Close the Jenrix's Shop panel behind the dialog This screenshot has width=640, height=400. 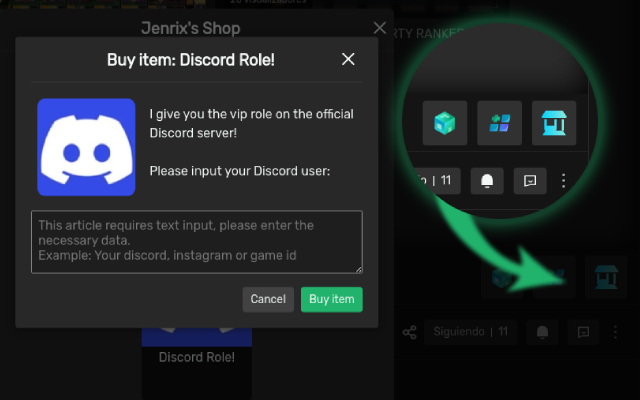click(x=380, y=28)
